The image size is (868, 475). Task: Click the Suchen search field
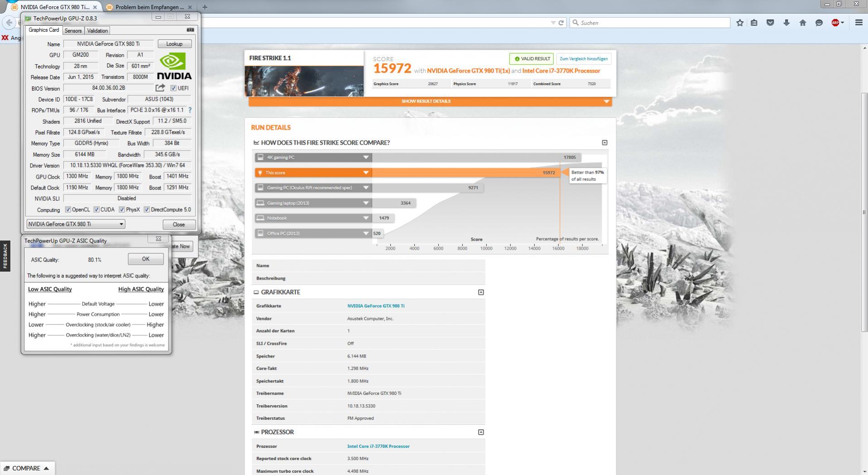point(650,23)
